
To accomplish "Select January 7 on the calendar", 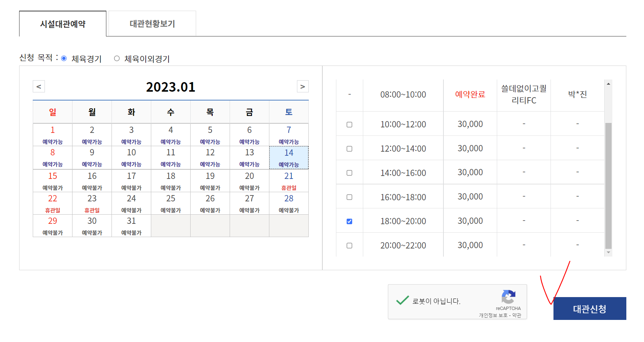I will click(x=289, y=135).
